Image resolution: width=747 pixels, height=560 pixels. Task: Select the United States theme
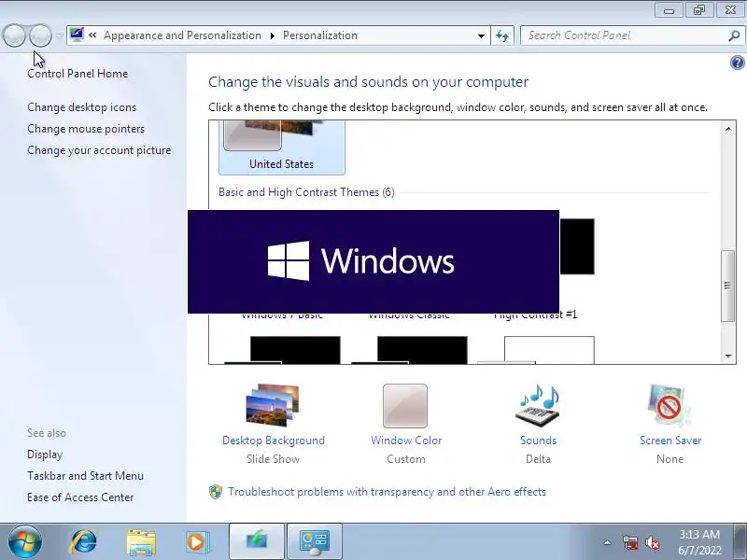click(x=282, y=147)
